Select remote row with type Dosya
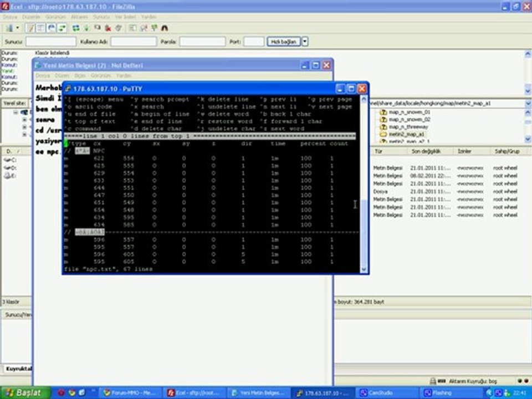Image resolution: width=532 pixels, height=399 pixels. 445,191
